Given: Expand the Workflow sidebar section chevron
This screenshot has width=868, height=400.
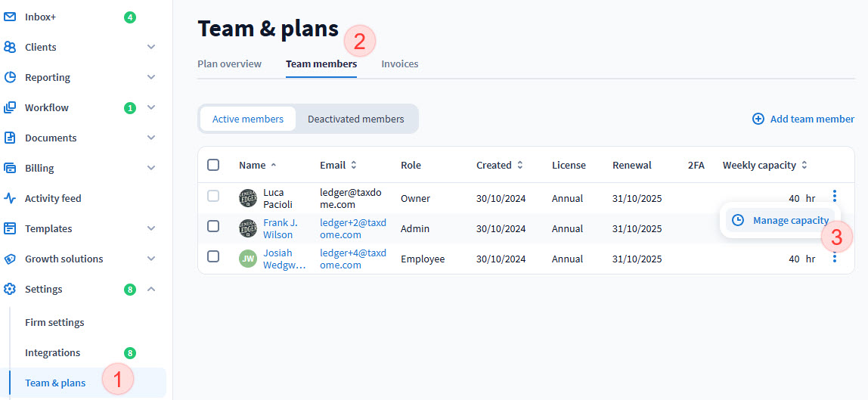Looking at the screenshot, I should 151,107.
